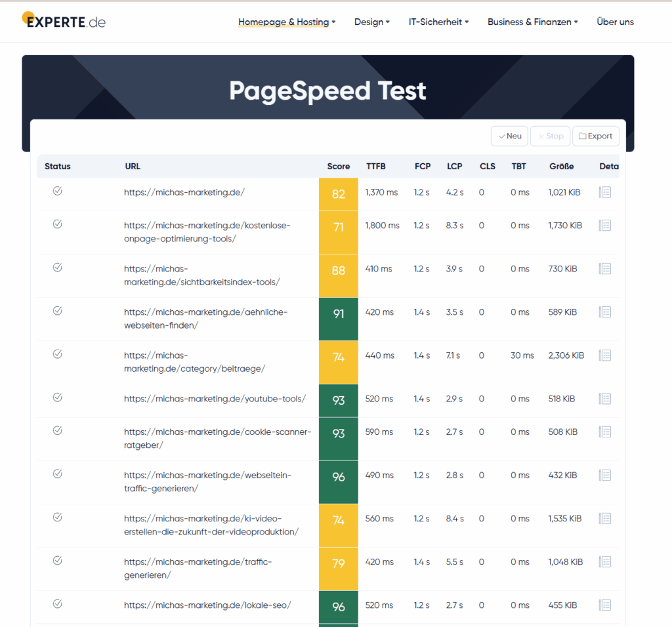The image size is (672, 627).
Task: Open details icon for michas-marketing.de homepage row
Action: pyautogui.click(x=604, y=192)
